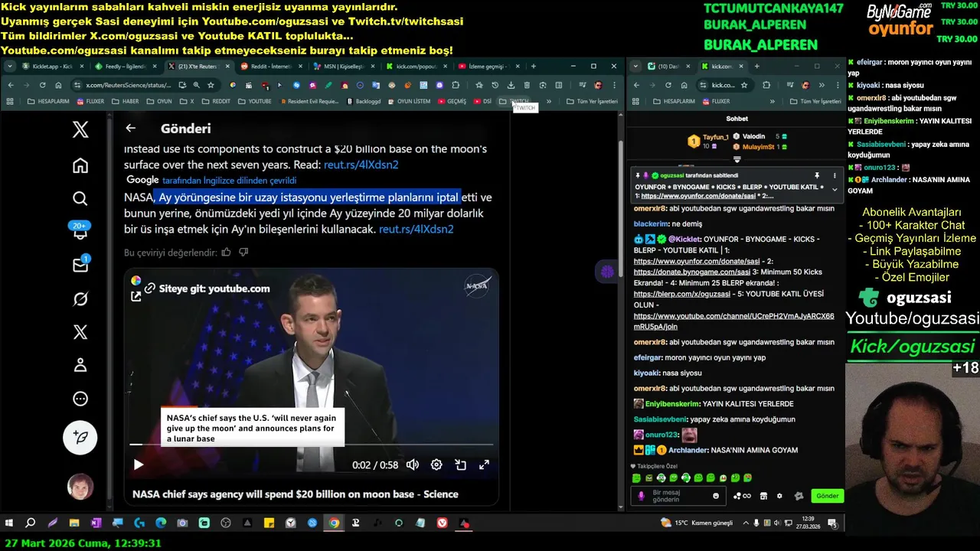Open More options circle in X sidebar

[80, 399]
